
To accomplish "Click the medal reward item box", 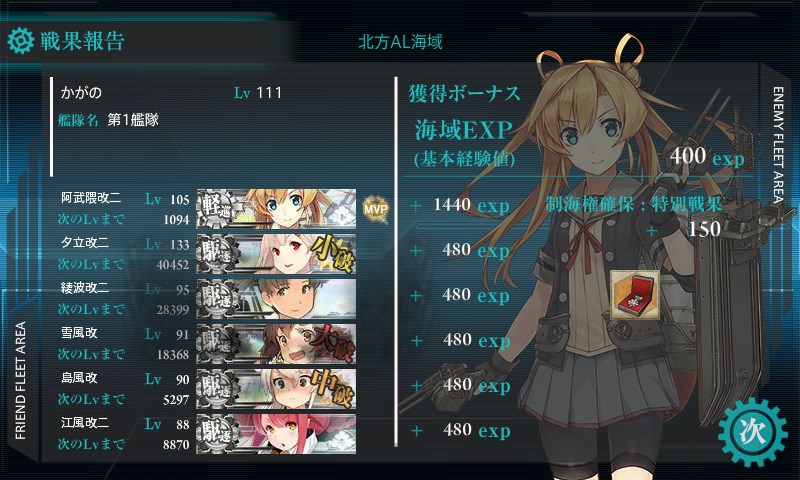I will [635, 295].
